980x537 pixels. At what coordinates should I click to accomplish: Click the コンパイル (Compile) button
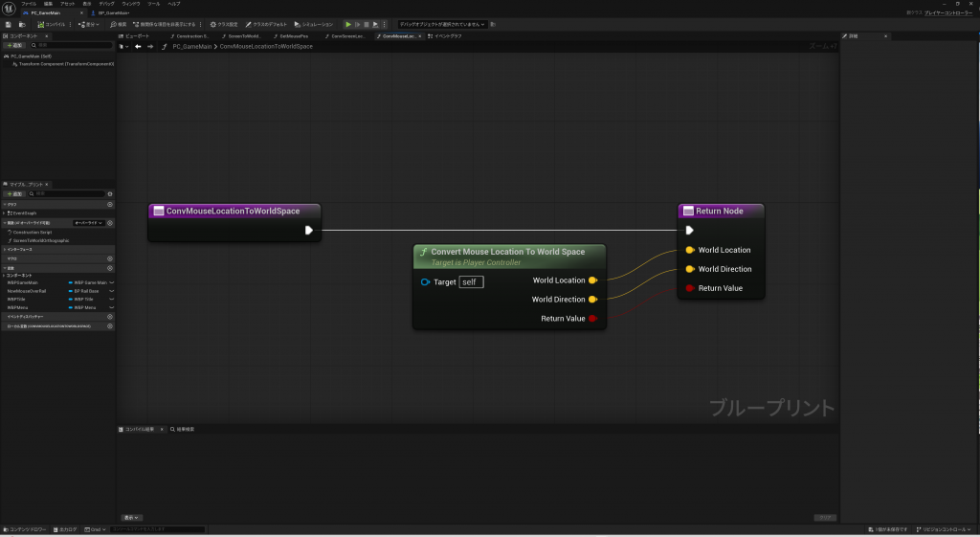(x=52, y=24)
